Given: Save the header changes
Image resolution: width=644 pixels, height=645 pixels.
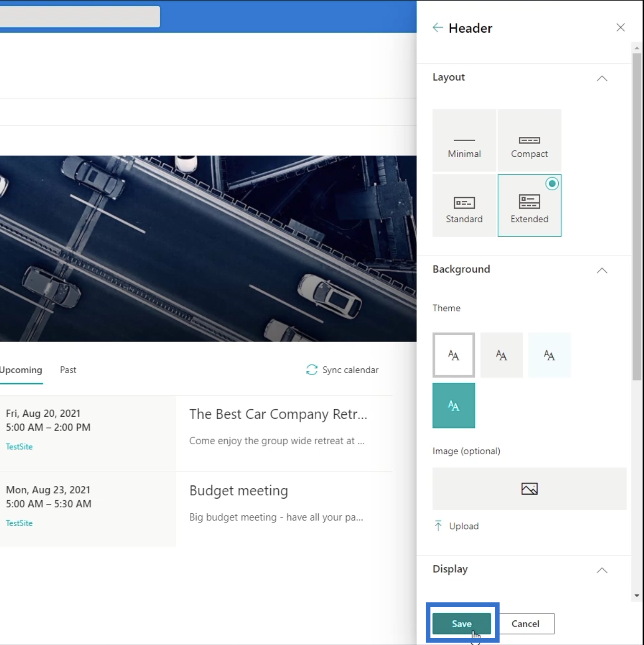Looking at the screenshot, I should point(462,624).
